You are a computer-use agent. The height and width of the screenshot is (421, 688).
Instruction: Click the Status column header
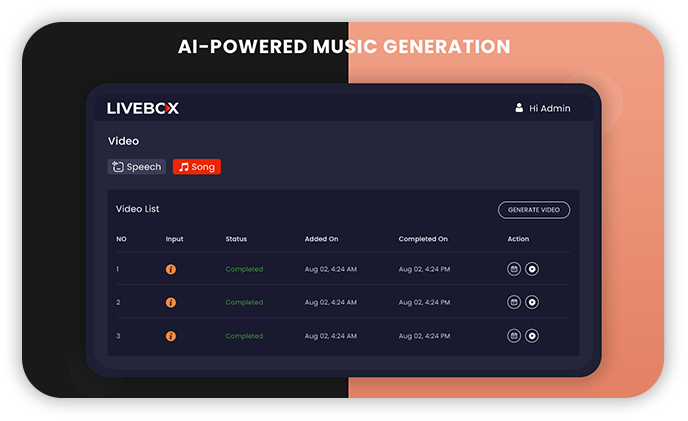click(236, 239)
